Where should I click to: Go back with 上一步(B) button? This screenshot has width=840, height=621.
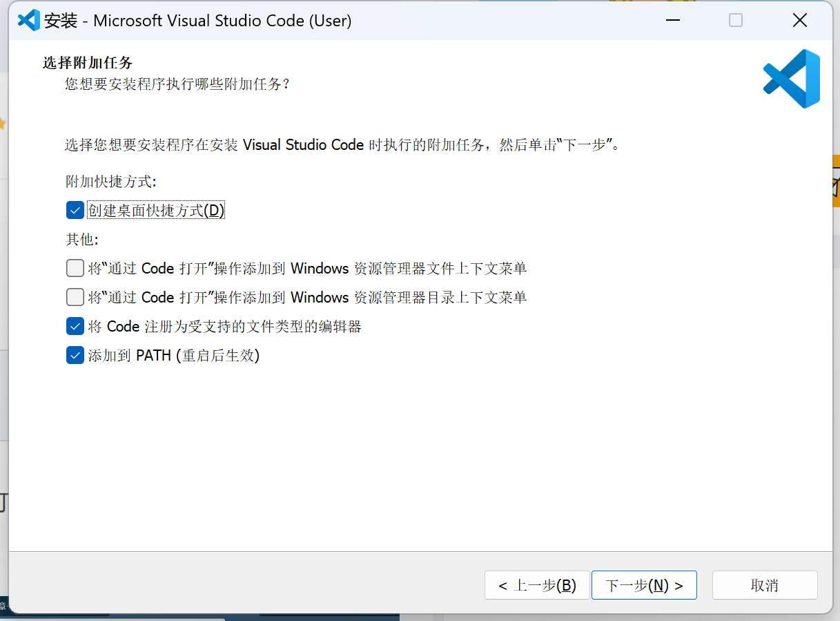pos(537,585)
